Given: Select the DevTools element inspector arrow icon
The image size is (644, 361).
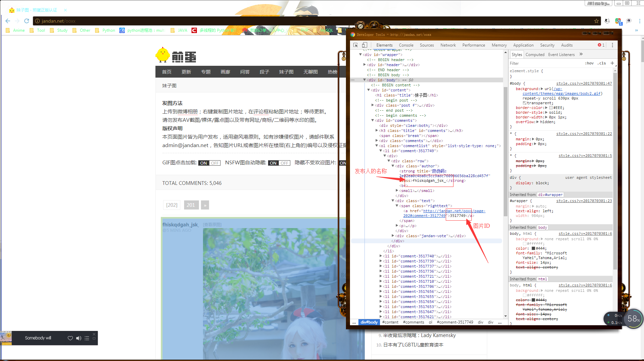Looking at the screenshot, I should coord(355,45).
